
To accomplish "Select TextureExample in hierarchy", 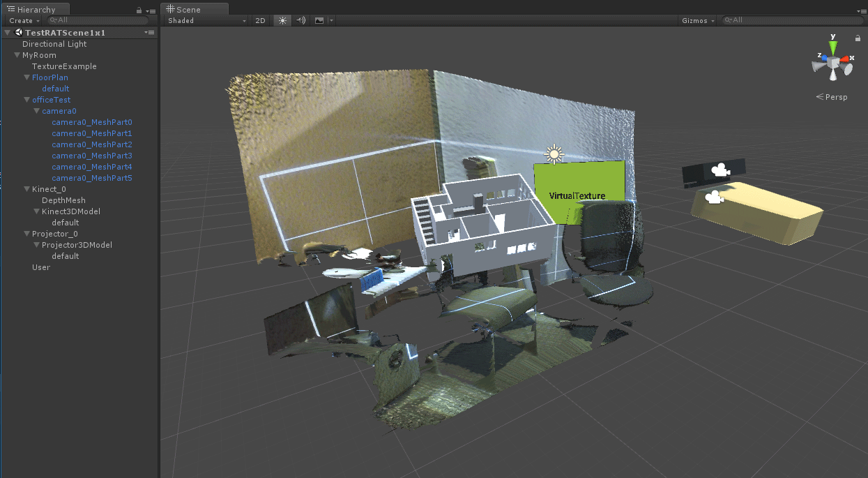I will click(64, 66).
